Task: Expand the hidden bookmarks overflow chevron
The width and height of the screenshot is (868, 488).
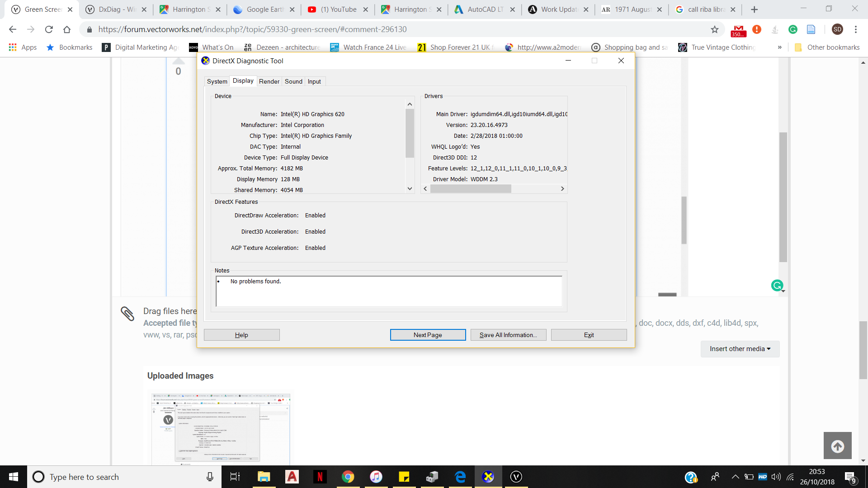Action: pyautogui.click(x=779, y=47)
